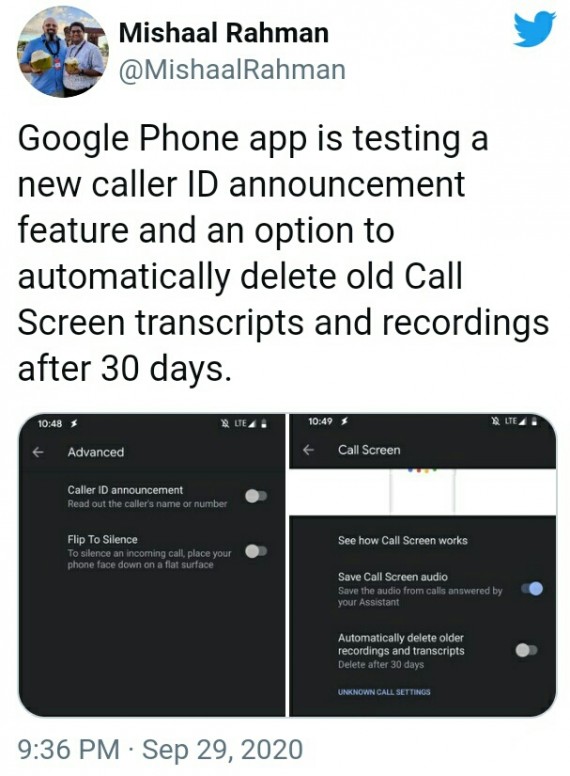The image size is (570, 776).
Task: Tap the charging bolt icon beside 10:48
Action: (74, 424)
